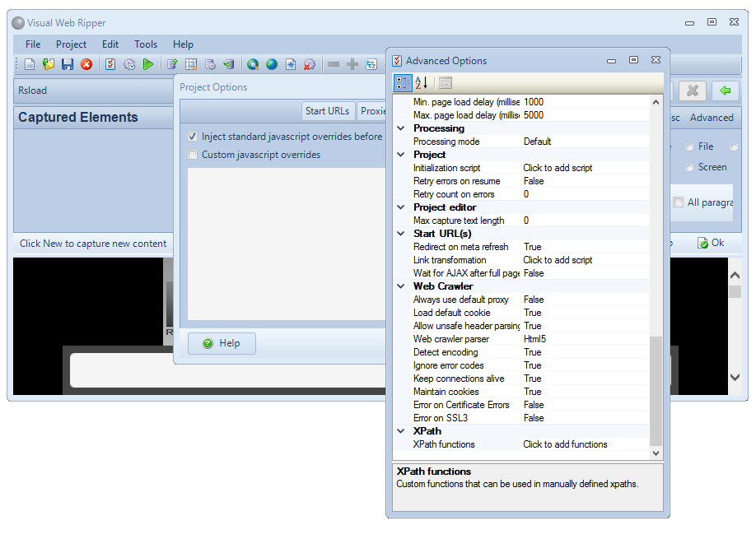756x539 pixels.
Task: Create a new project with the blank page icon
Action: 30,64
